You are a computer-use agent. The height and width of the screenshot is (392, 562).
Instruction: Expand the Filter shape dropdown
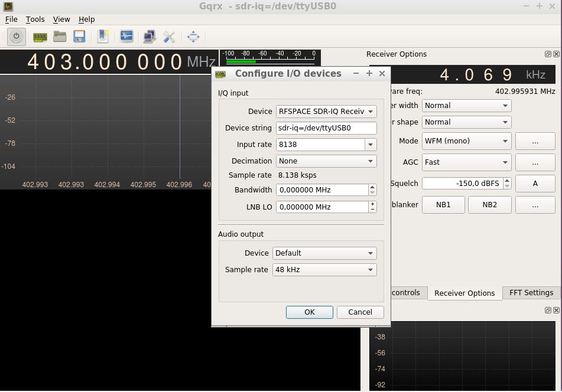click(466, 122)
